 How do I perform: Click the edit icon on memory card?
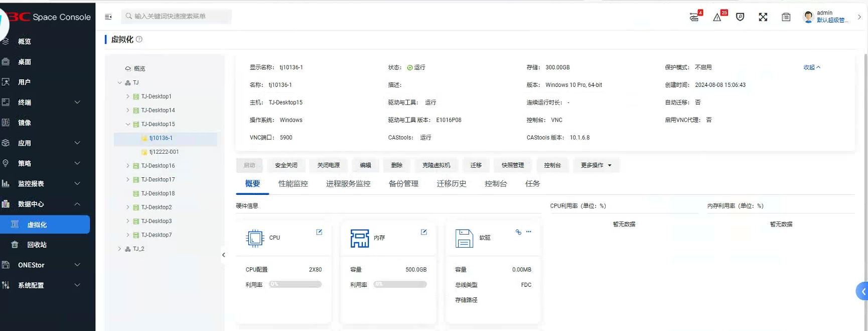(x=424, y=232)
